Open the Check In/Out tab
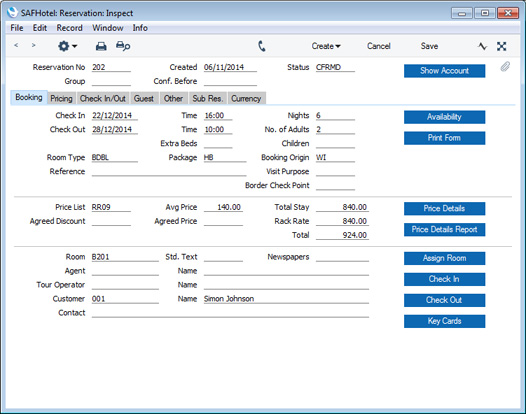Image resolution: width=526 pixels, height=414 pixels. pos(103,98)
